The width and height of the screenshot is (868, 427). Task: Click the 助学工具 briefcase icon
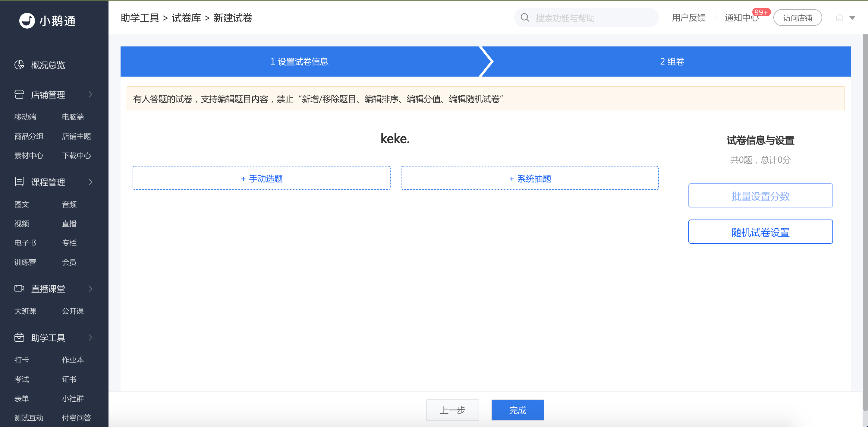click(x=19, y=337)
